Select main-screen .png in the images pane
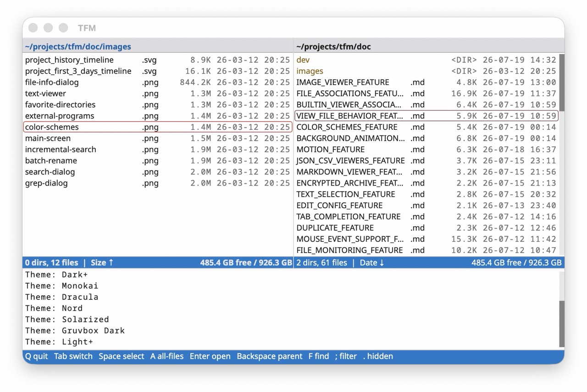The width and height of the screenshot is (587, 392). pos(158,138)
